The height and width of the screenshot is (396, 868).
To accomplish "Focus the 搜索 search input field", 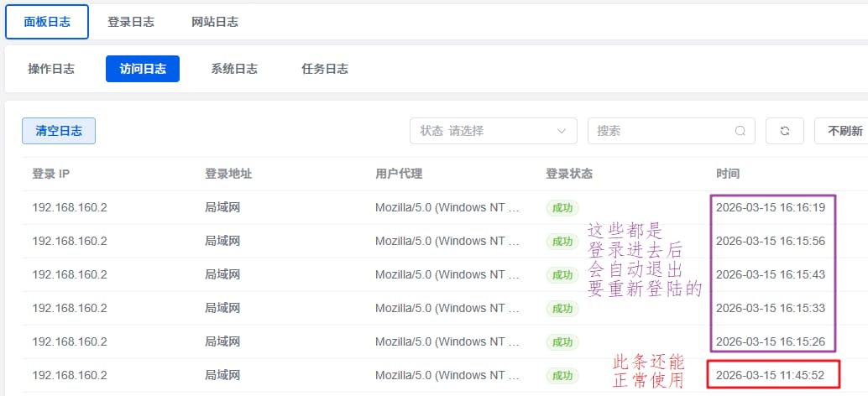I will click(x=659, y=131).
